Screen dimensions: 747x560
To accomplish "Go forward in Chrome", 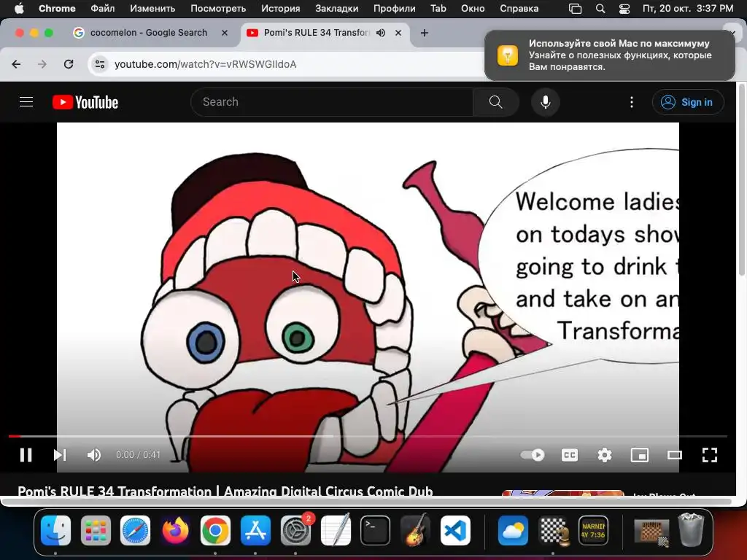I will (x=42, y=64).
